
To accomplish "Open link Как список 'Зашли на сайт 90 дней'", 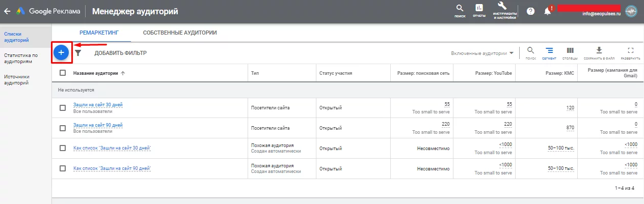I will [x=112, y=168].
